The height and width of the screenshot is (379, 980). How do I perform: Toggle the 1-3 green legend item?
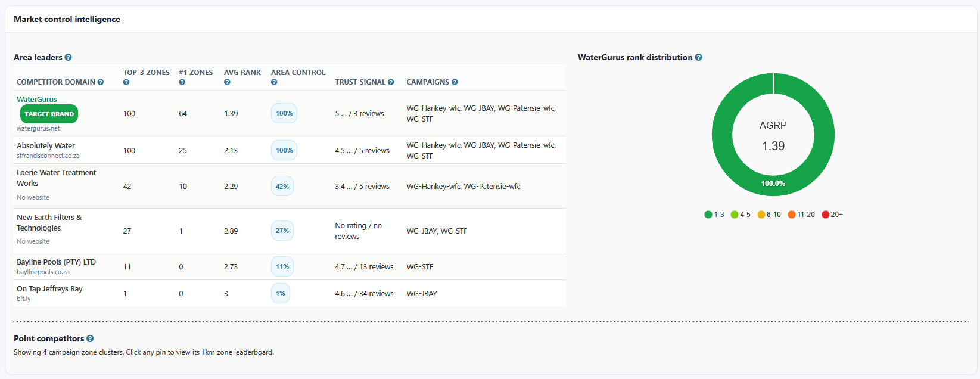714,215
